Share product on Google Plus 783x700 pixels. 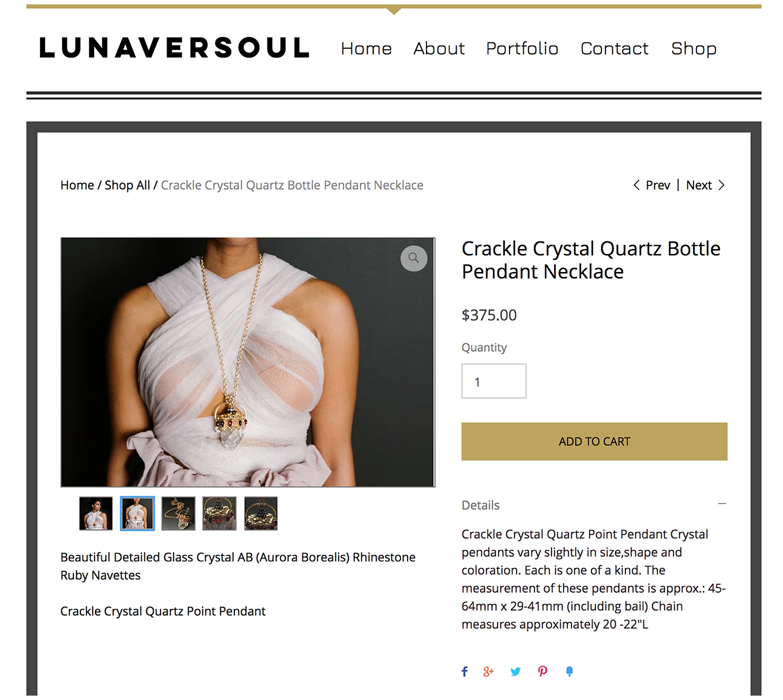(489, 671)
